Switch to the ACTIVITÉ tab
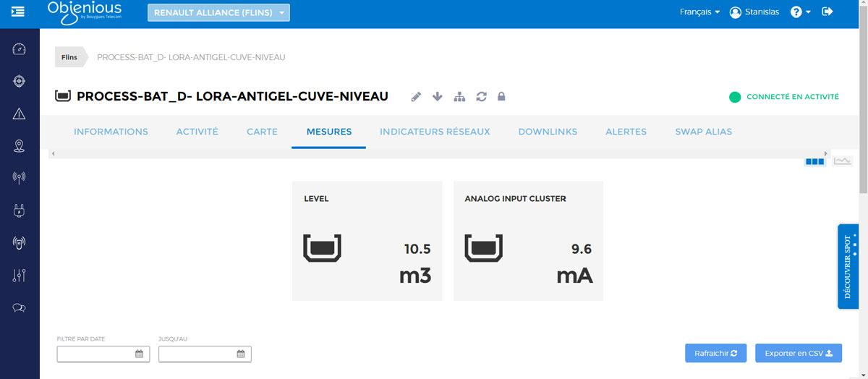This screenshot has width=868, height=379. coord(197,132)
